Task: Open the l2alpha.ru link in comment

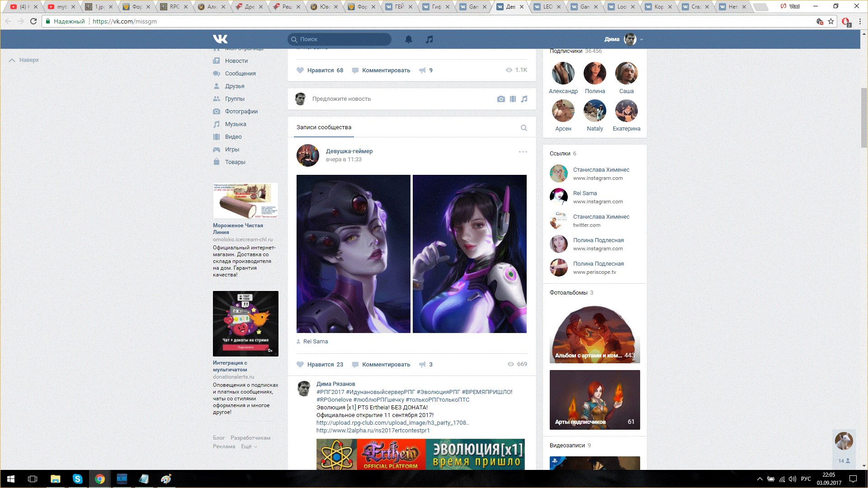Action: coord(373,431)
